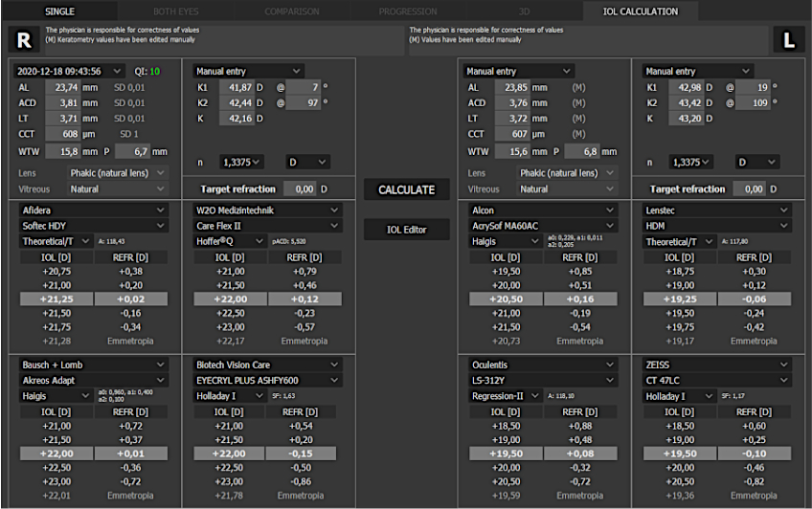812x509 pixels.
Task: Open W2O Medizintechnik manufacturer dropdown
Action: click(x=267, y=210)
